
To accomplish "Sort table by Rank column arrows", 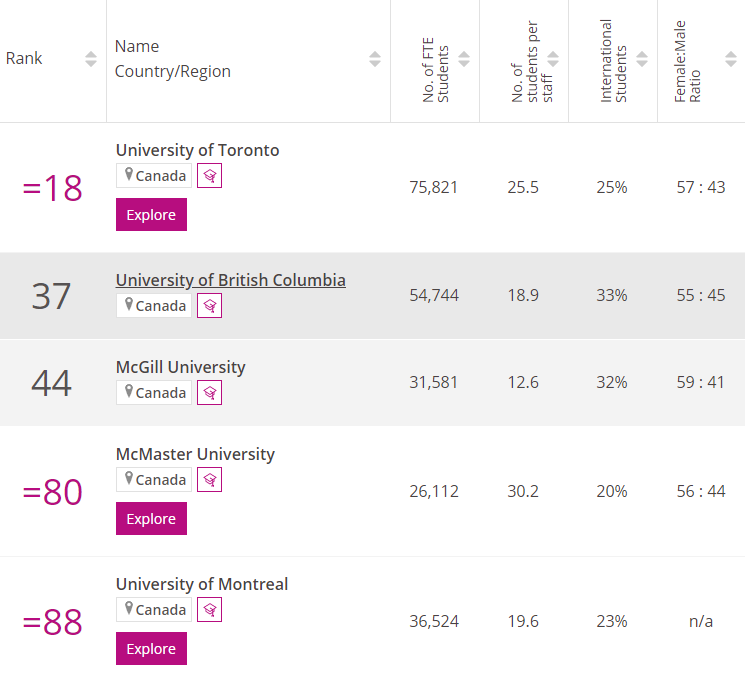I will pyautogui.click(x=91, y=59).
